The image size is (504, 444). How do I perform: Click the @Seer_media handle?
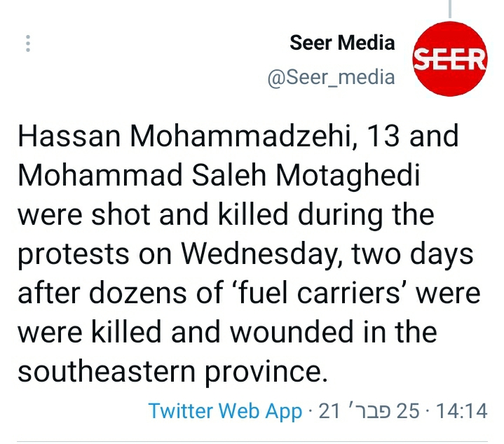pyautogui.click(x=332, y=76)
